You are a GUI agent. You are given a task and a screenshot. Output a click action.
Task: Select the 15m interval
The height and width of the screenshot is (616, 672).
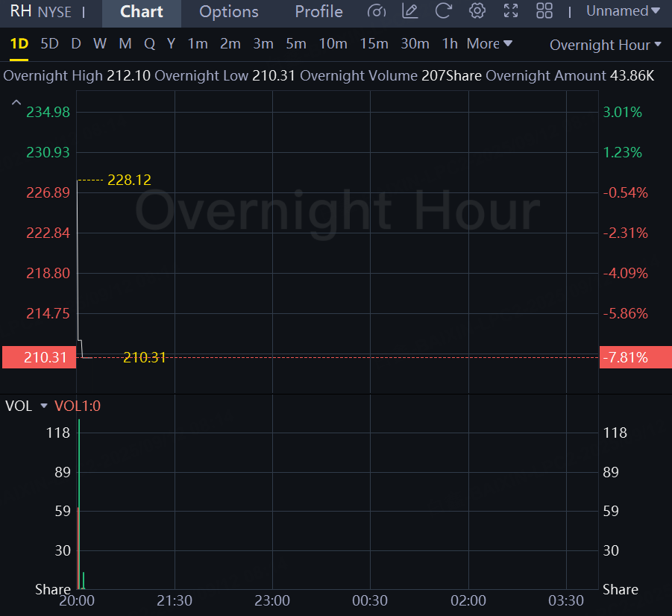pyautogui.click(x=374, y=44)
